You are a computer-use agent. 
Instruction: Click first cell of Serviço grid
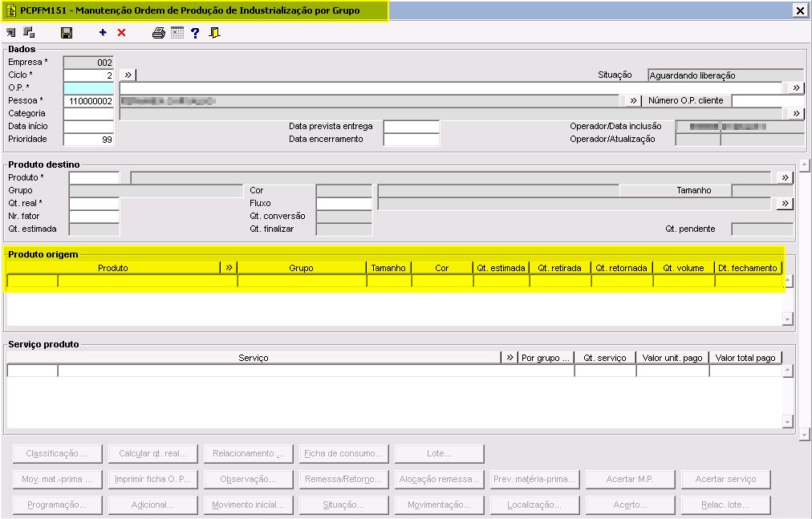(32, 371)
